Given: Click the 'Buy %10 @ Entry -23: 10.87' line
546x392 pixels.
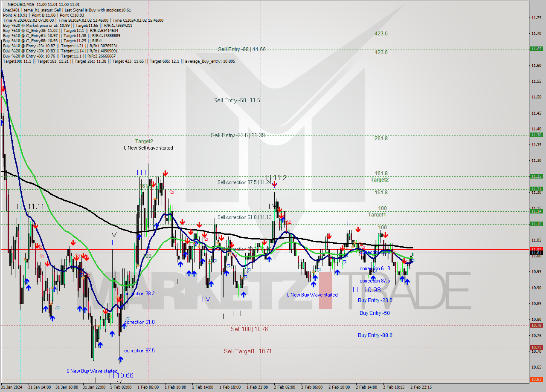Looking at the screenshot, I should (x=60, y=46).
